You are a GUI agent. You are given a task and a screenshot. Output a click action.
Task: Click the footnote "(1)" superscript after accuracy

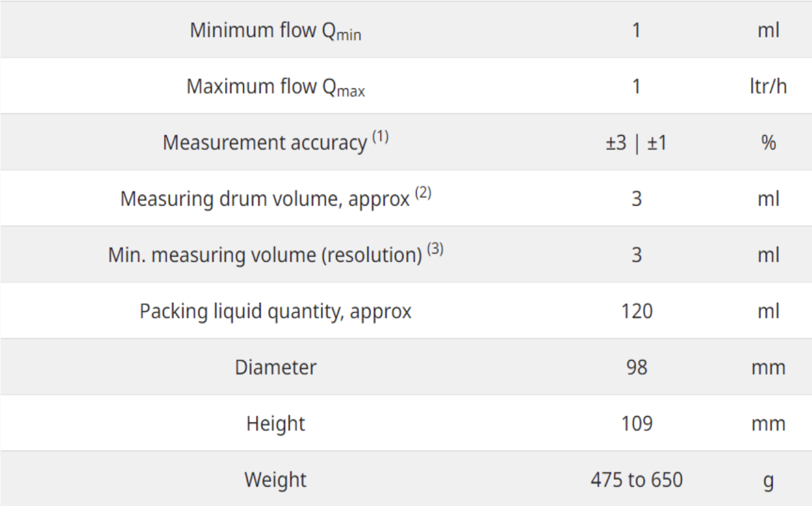[x=379, y=136]
